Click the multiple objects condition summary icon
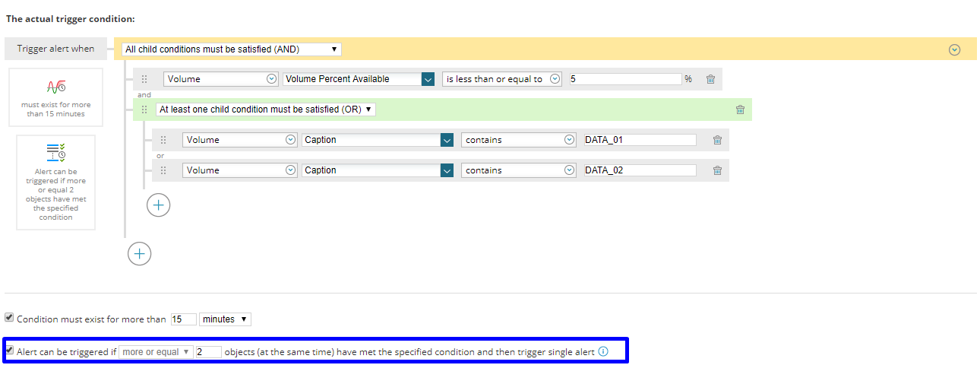The width and height of the screenshot is (980, 365). 55,152
